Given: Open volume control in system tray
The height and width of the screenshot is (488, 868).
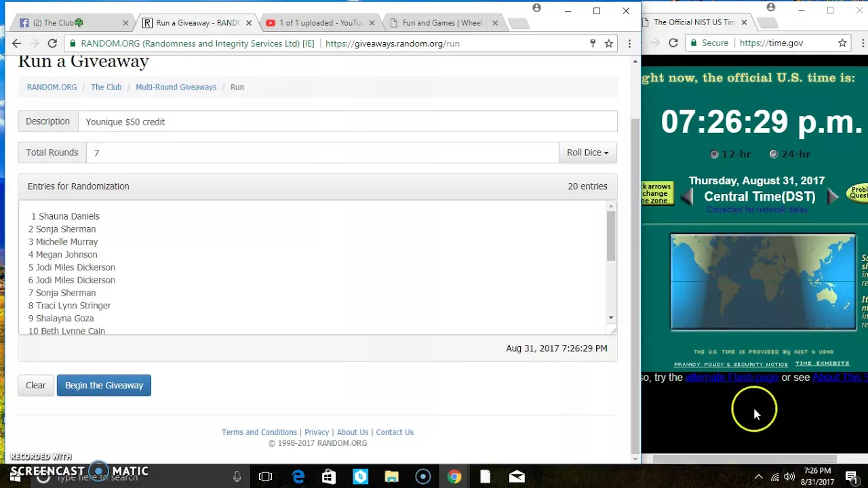Looking at the screenshot, I should click(789, 476).
